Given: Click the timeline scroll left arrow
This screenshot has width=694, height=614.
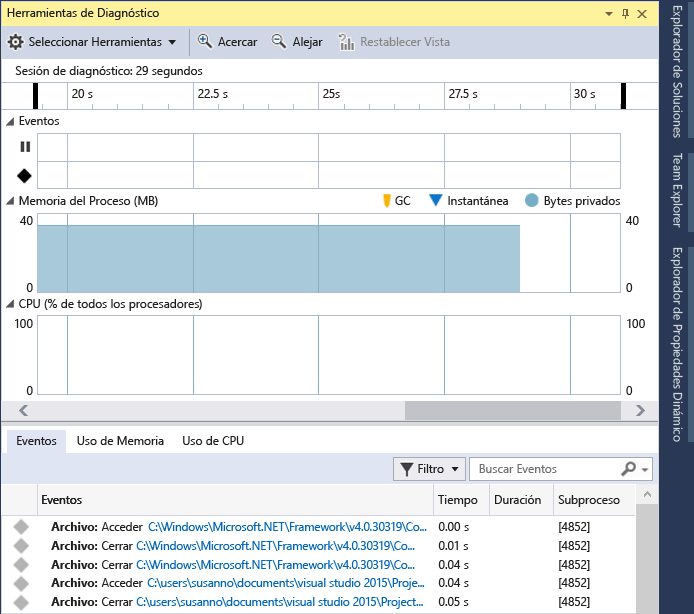Looking at the screenshot, I should point(24,411).
